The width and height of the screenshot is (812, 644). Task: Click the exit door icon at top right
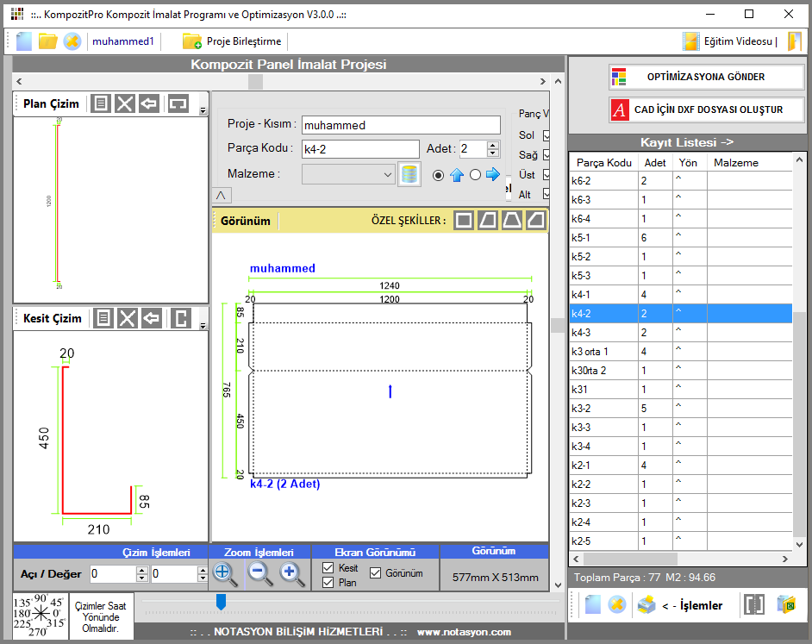tap(795, 41)
